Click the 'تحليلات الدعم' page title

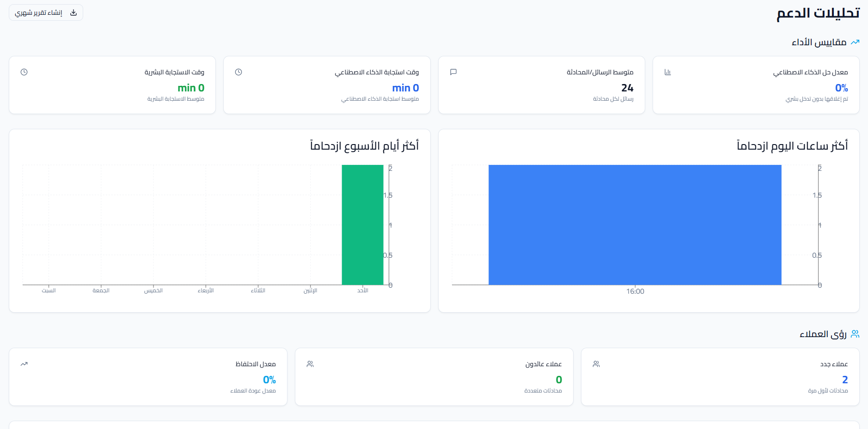(818, 13)
